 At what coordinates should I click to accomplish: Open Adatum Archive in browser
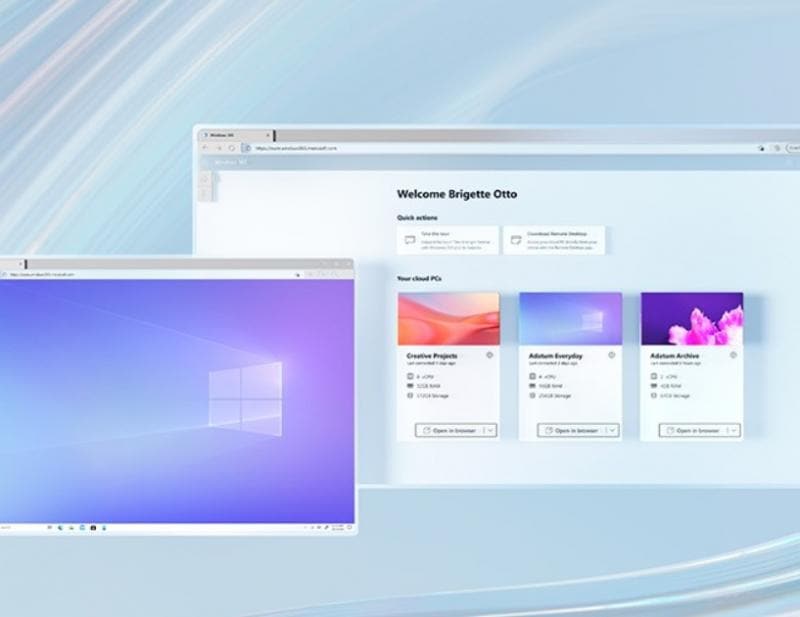coord(693,430)
